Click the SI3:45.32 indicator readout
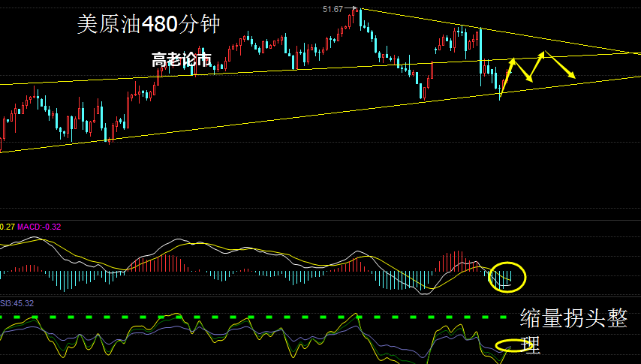The height and width of the screenshot is (364, 641). [x=17, y=303]
